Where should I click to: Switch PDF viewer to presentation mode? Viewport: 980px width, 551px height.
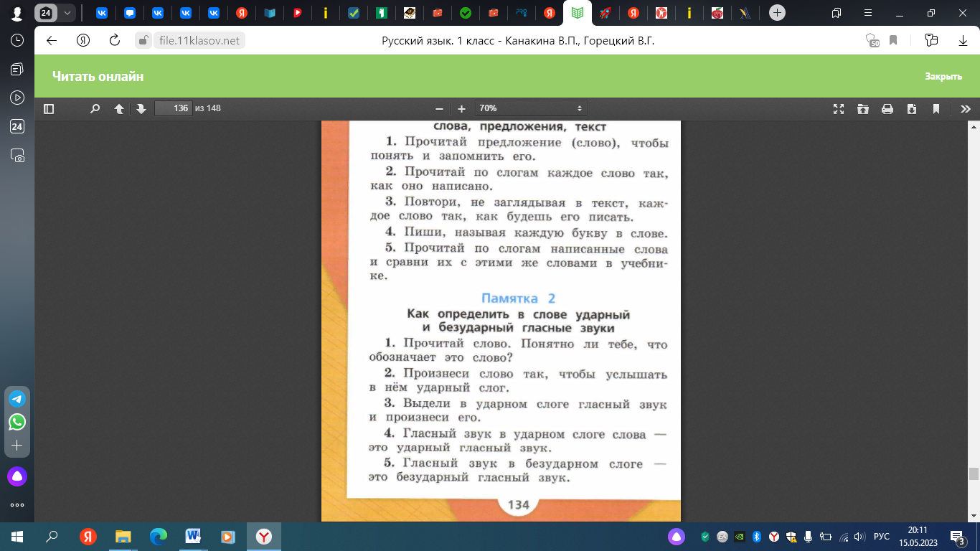(839, 109)
